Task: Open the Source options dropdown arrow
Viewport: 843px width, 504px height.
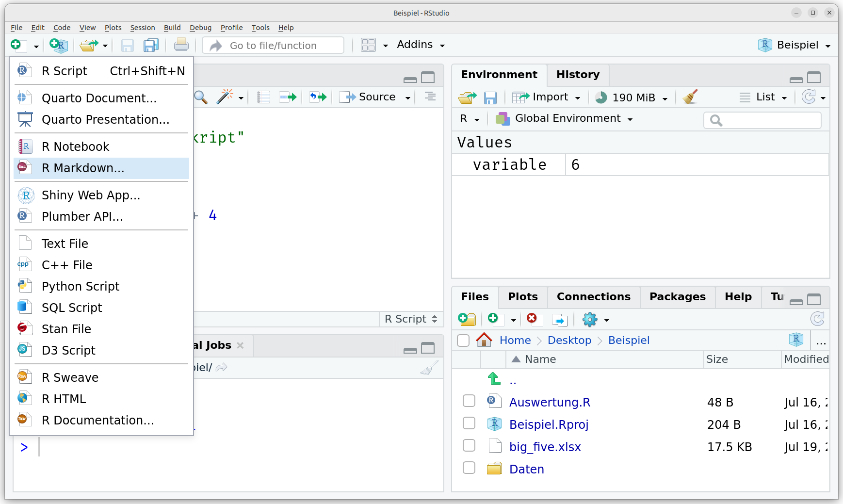Action: (x=408, y=98)
